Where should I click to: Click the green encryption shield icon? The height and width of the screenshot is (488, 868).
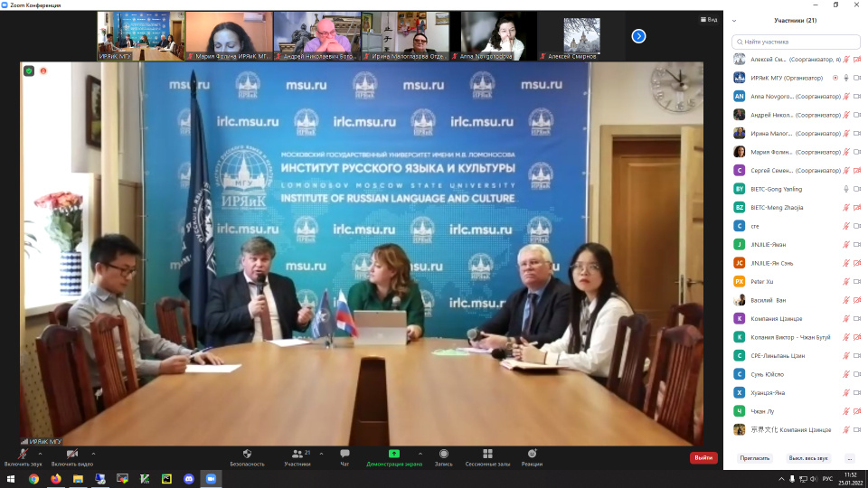tap(29, 70)
